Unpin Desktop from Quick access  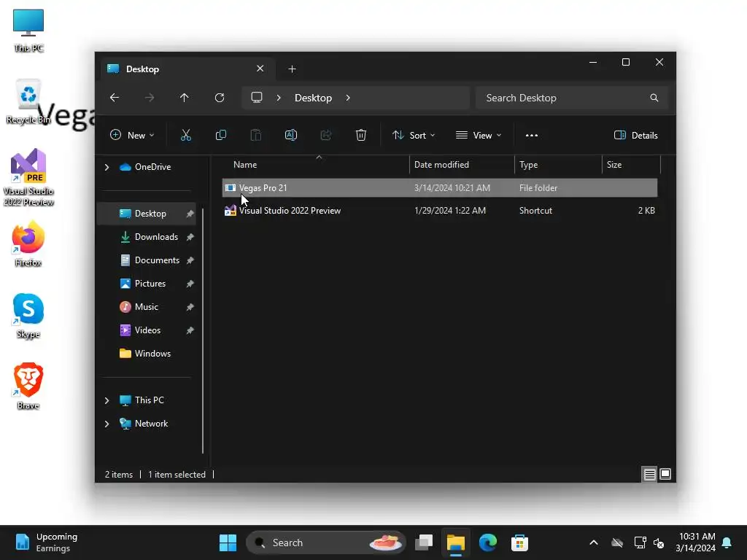point(190,214)
